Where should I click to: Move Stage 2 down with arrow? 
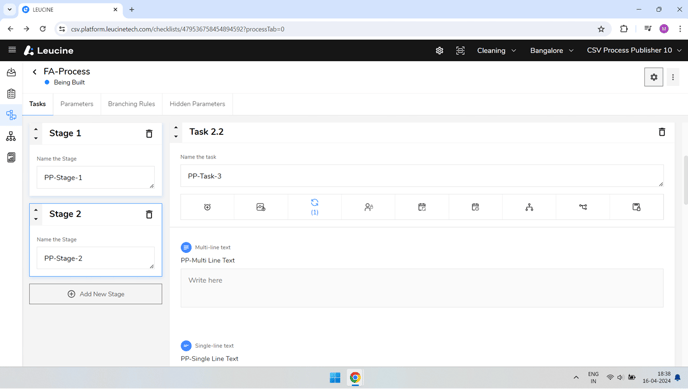pyautogui.click(x=36, y=218)
